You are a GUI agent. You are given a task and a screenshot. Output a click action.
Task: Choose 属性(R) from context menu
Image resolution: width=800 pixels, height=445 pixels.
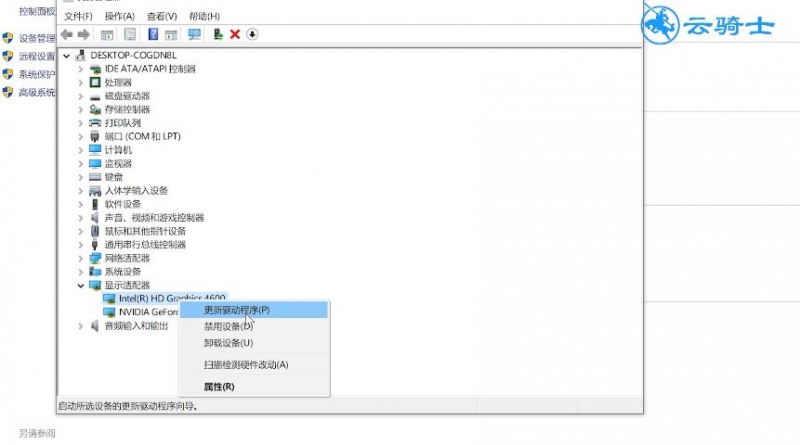tap(254, 387)
